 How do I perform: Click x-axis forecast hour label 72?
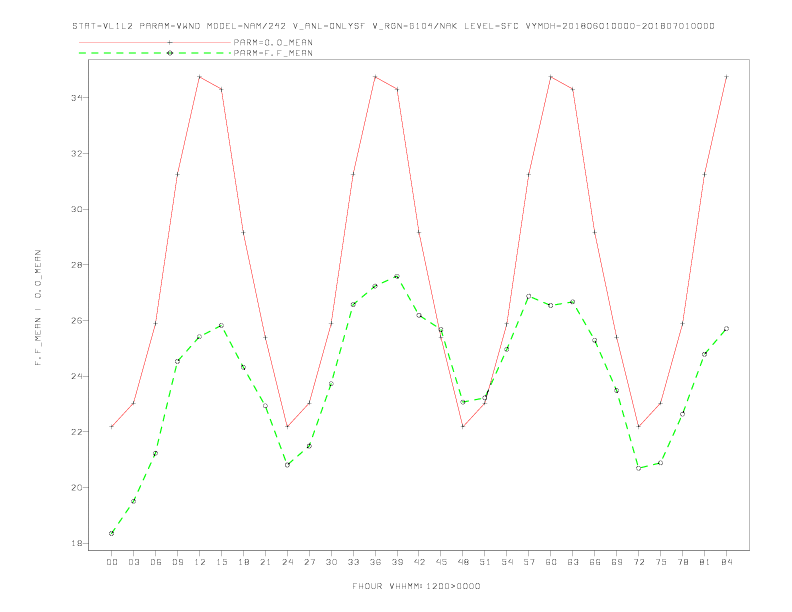pos(638,562)
